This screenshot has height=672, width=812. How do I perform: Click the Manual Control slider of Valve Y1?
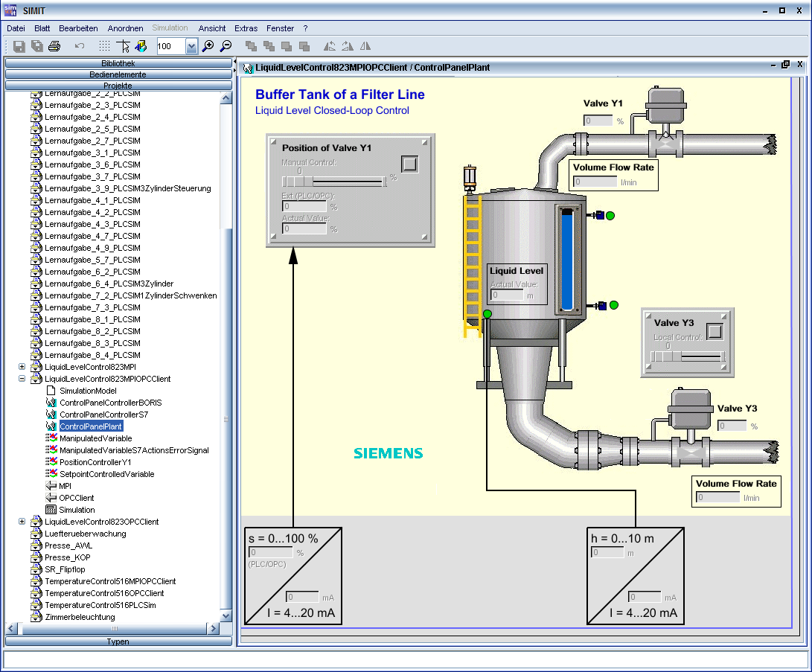[334, 182]
